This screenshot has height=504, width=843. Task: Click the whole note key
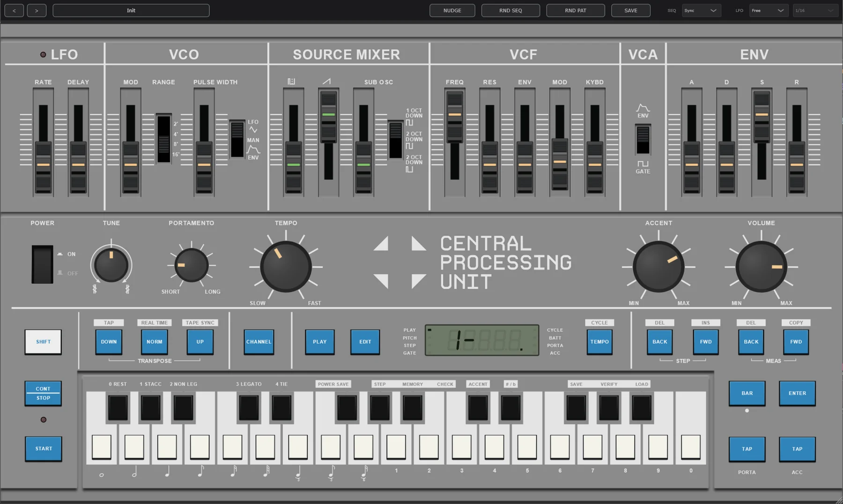pyautogui.click(x=102, y=447)
